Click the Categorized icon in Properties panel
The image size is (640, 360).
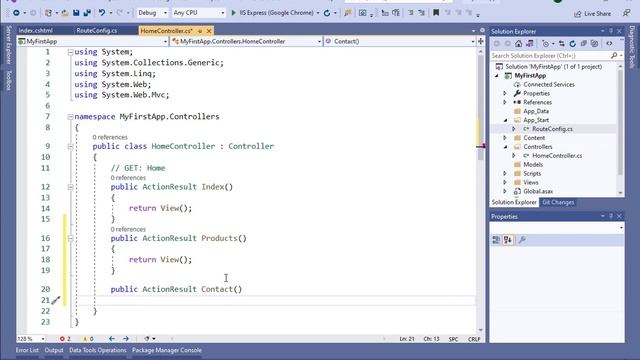click(x=496, y=240)
